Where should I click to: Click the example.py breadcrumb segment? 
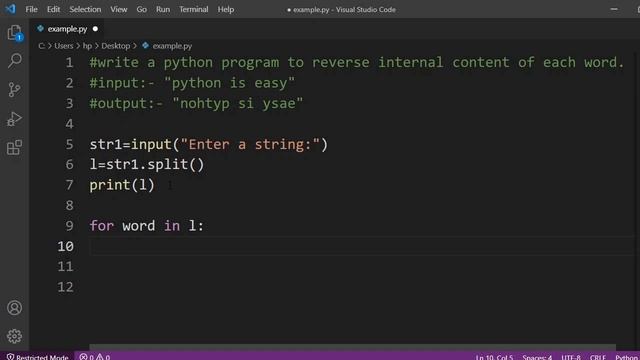pos(172,46)
